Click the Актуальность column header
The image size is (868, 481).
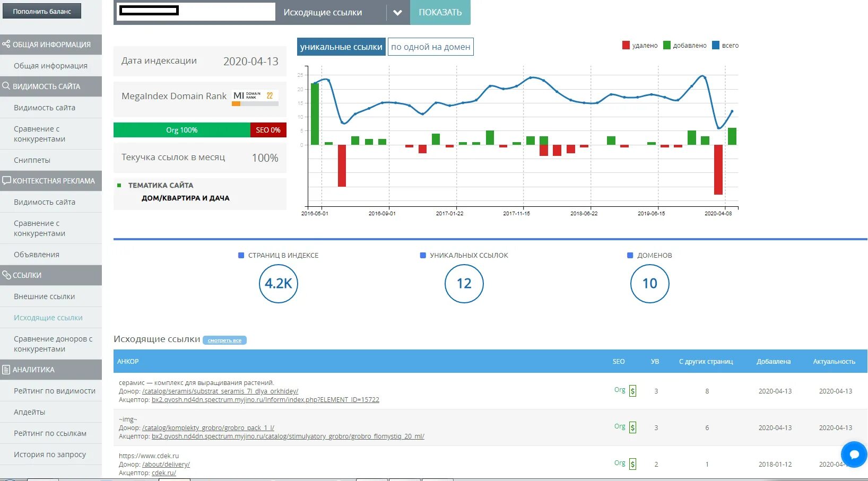tap(834, 361)
